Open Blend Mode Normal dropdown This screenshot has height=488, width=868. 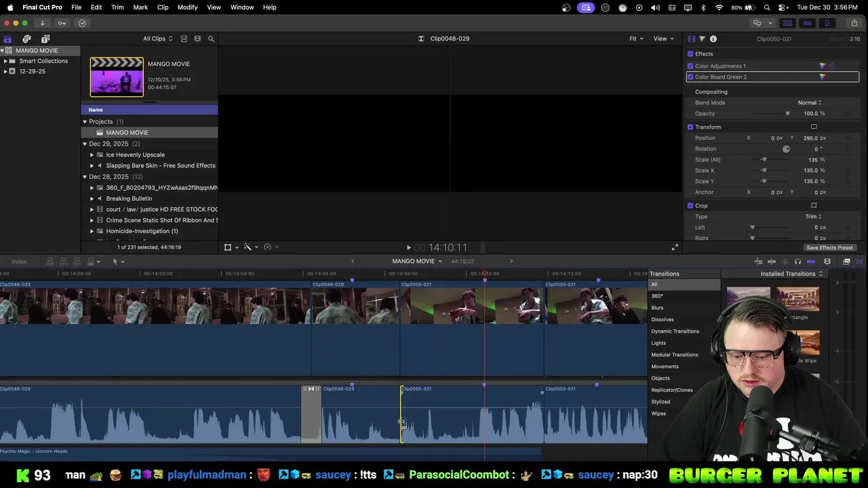[810, 102]
